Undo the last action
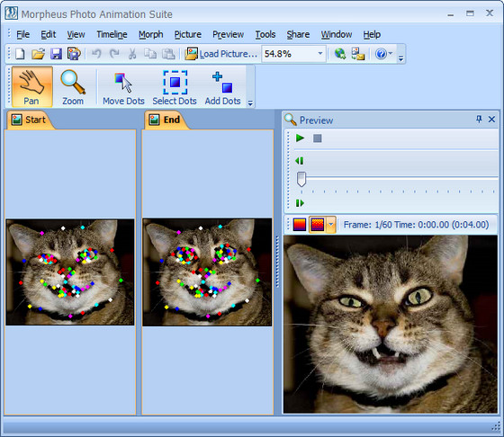 96,54
